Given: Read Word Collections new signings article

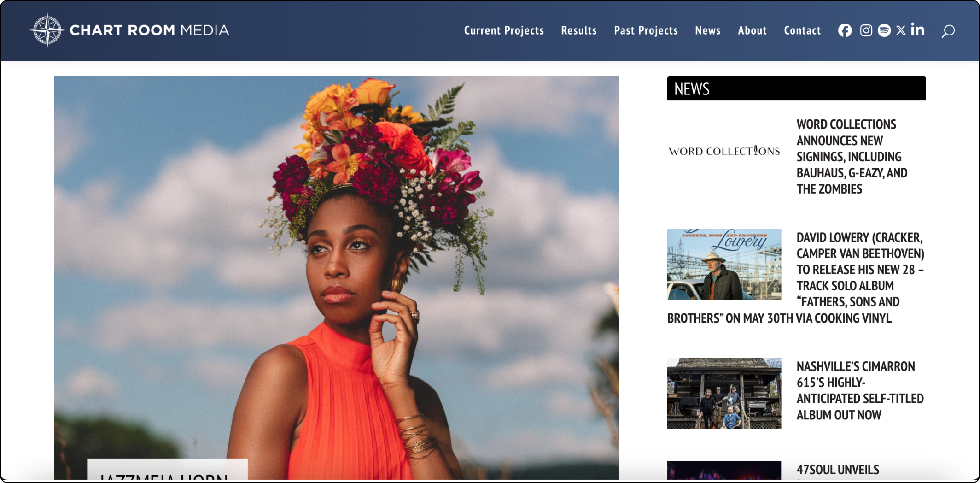Looking at the screenshot, I should pos(852,156).
